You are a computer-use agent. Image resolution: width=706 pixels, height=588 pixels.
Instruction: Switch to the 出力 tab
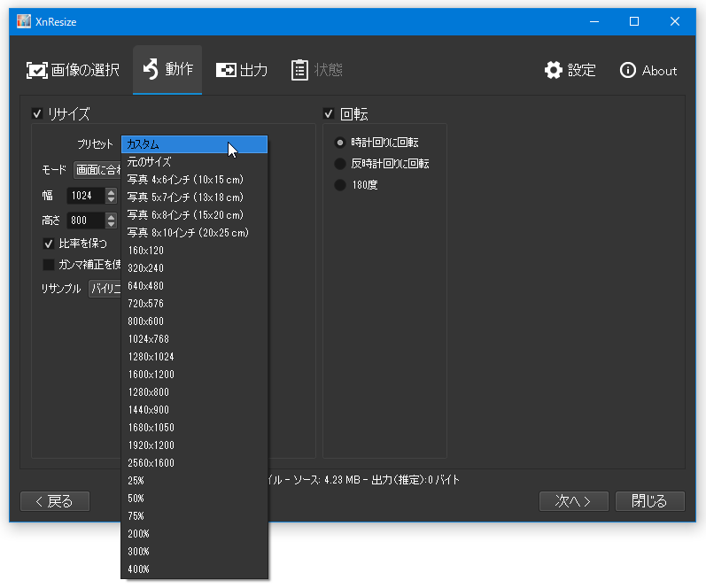point(242,70)
